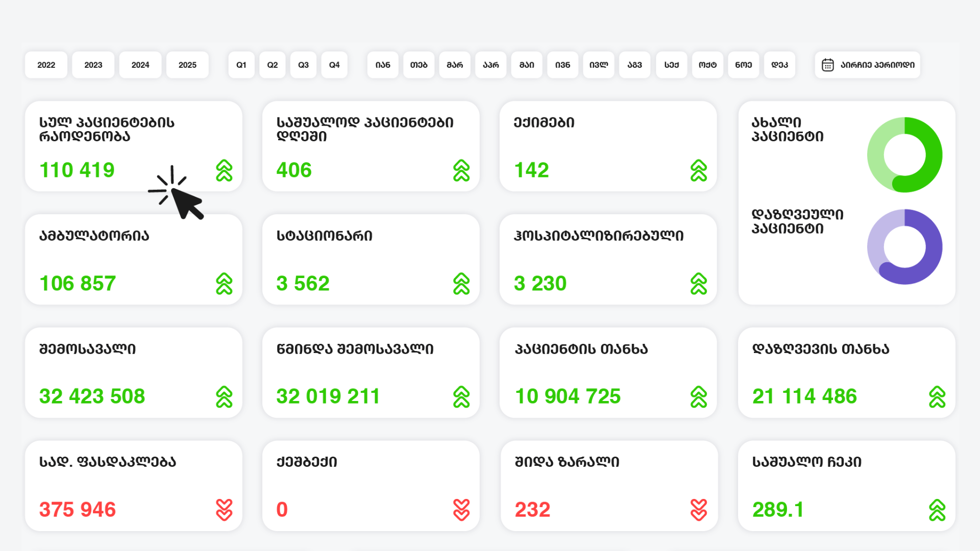This screenshot has width=980, height=551.
Task: Click the 2025 year button
Action: [x=187, y=65]
